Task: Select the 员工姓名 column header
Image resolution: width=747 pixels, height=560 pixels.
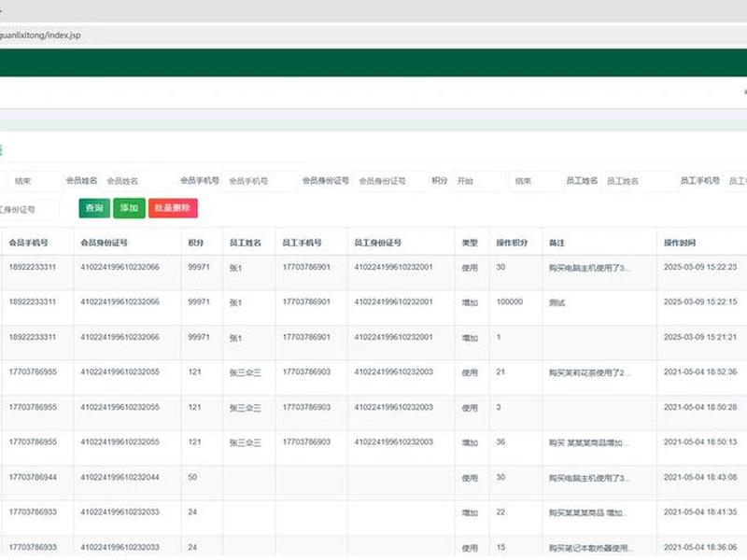Action: pyautogui.click(x=246, y=243)
